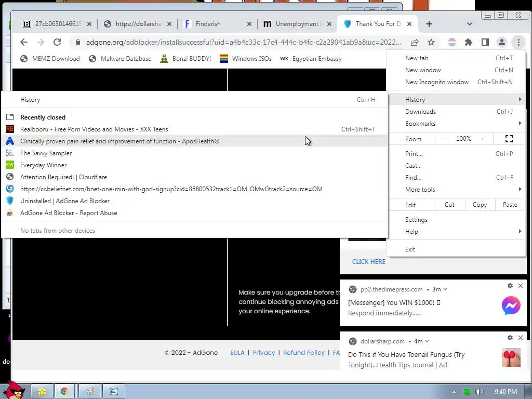Close the dollarsharp tab

(169, 24)
